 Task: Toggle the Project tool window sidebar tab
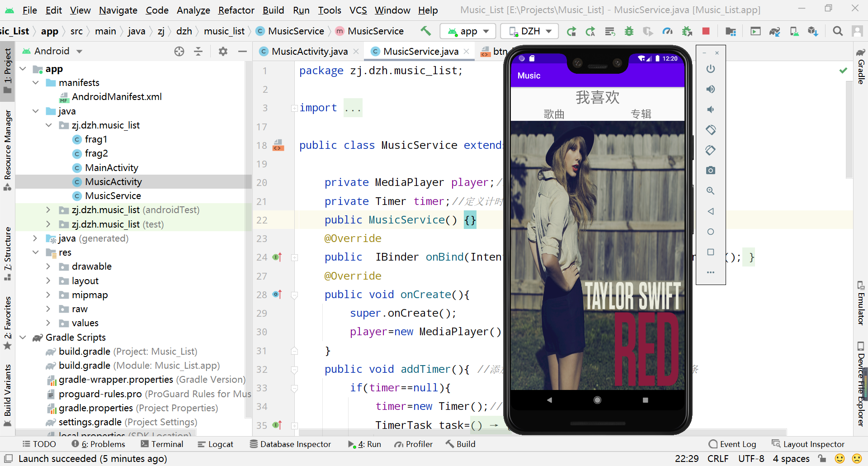pyautogui.click(x=7, y=70)
